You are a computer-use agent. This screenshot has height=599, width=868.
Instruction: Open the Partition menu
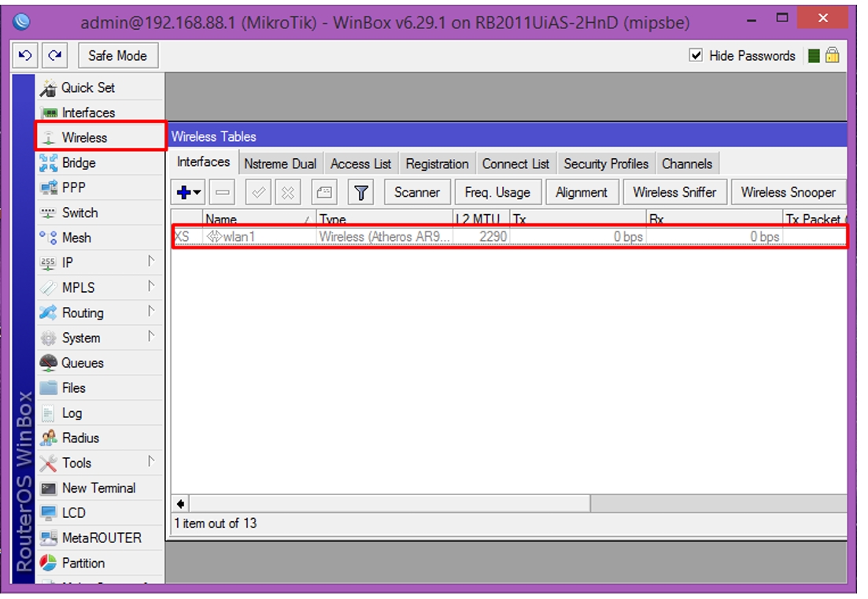point(100,563)
